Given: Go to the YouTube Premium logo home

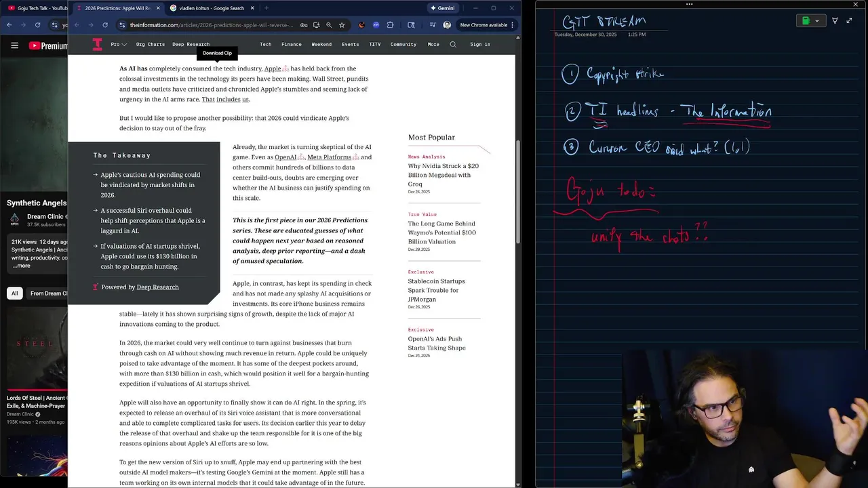Looking at the screenshot, I should (x=48, y=45).
